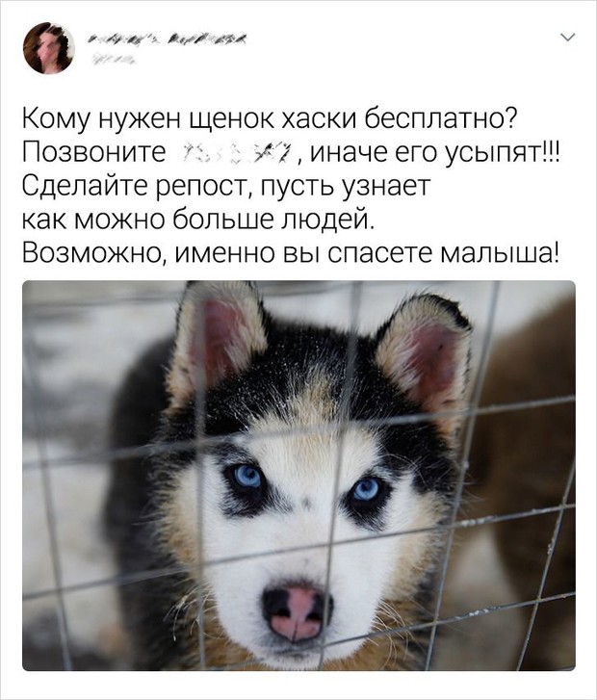Expand the tweet options chevron menu

(x=568, y=38)
